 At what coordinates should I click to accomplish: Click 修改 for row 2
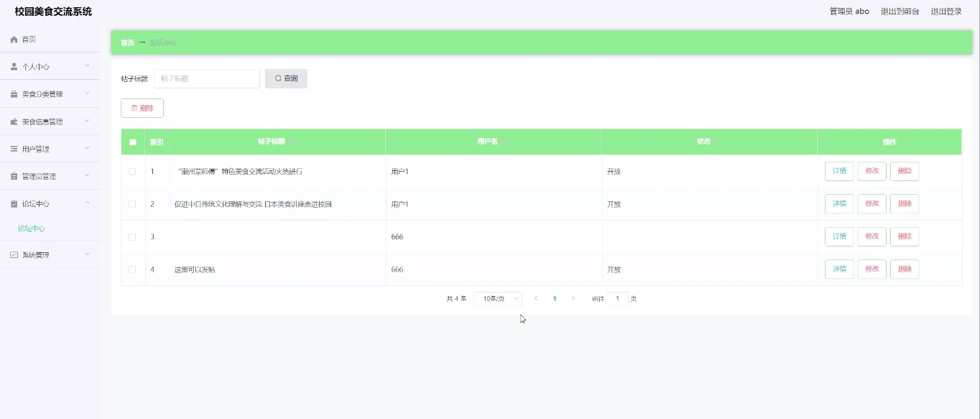pyautogui.click(x=872, y=204)
